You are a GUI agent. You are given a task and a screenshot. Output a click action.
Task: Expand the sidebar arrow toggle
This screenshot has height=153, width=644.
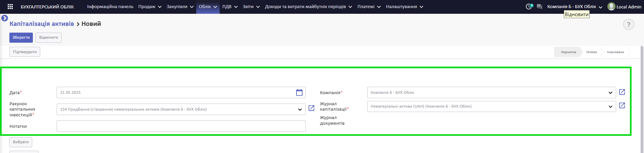[x=5, y=18]
